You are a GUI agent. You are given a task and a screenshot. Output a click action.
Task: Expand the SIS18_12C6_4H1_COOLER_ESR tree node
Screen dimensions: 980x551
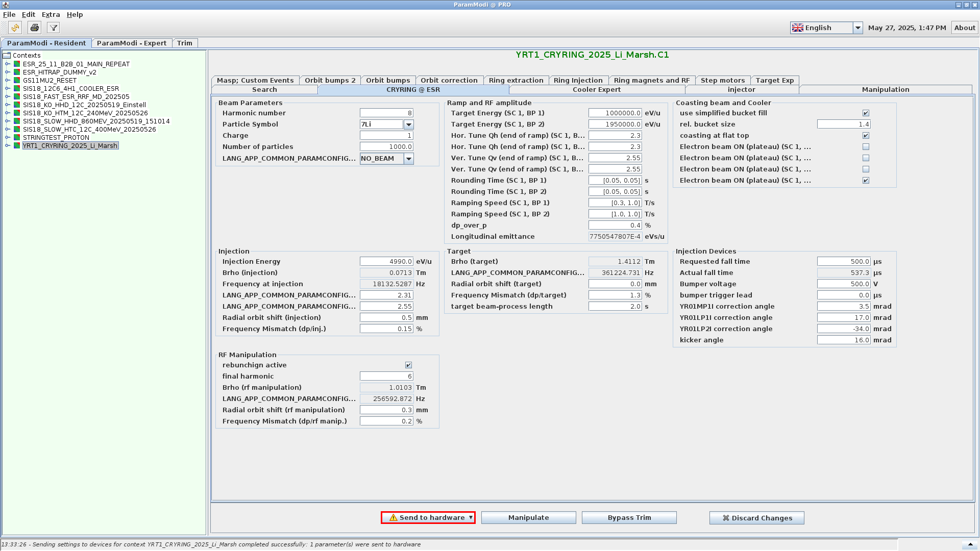pos(8,88)
